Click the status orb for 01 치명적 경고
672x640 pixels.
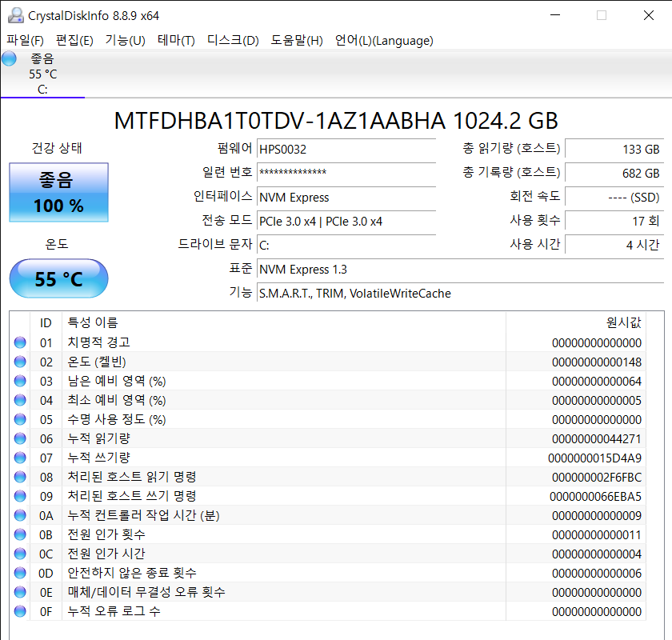click(20, 342)
